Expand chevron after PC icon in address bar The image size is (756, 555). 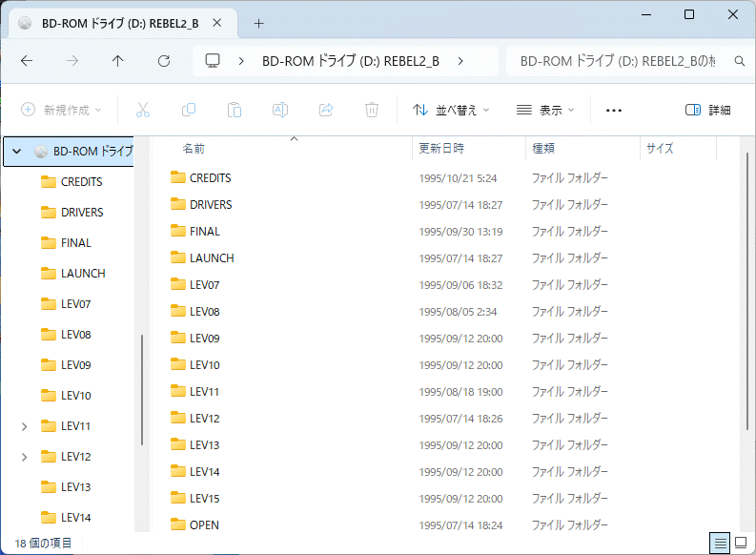pos(241,61)
